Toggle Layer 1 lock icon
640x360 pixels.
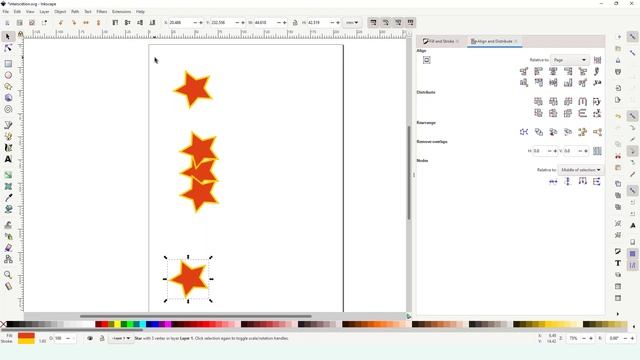[x=102, y=338]
